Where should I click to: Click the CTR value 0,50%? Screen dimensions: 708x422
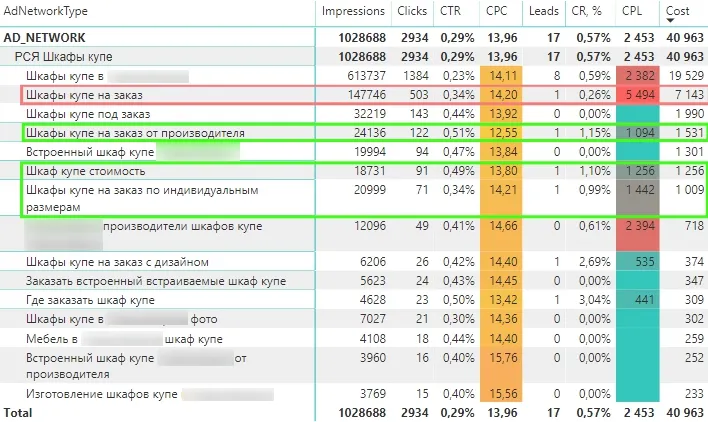(458, 300)
